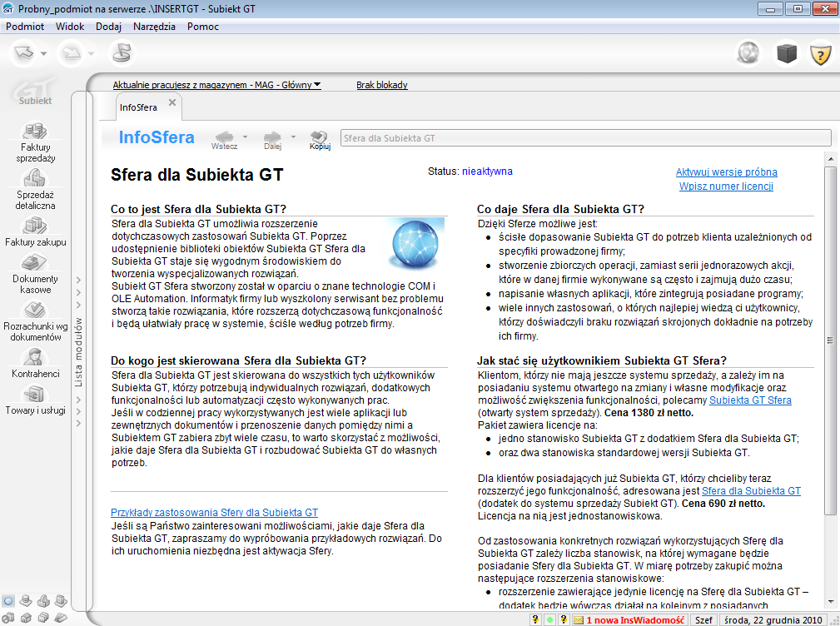Viewport: 840px width, 626px height.
Task: Close the InfoSfera tab
Action: pyautogui.click(x=172, y=102)
